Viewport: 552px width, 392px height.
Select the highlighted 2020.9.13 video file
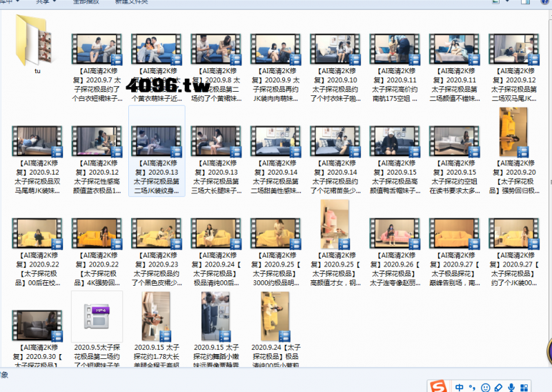pyautogui.click(x=157, y=141)
